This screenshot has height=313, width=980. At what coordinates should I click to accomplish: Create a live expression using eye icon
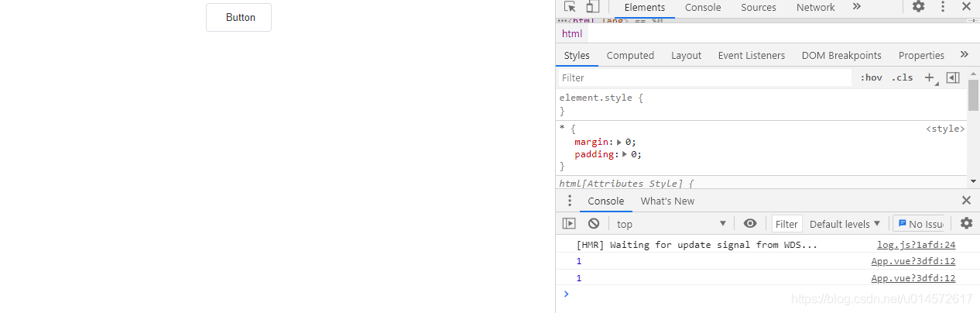pos(750,224)
